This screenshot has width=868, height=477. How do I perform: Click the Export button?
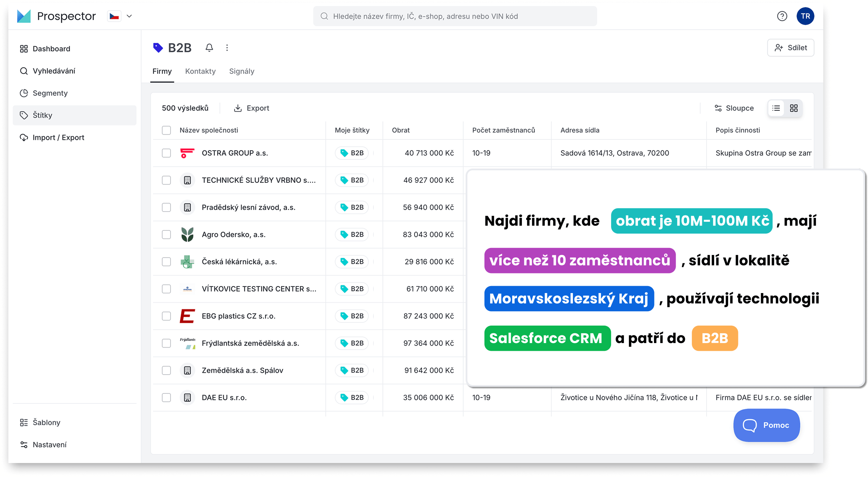pyautogui.click(x=251, y=108)
